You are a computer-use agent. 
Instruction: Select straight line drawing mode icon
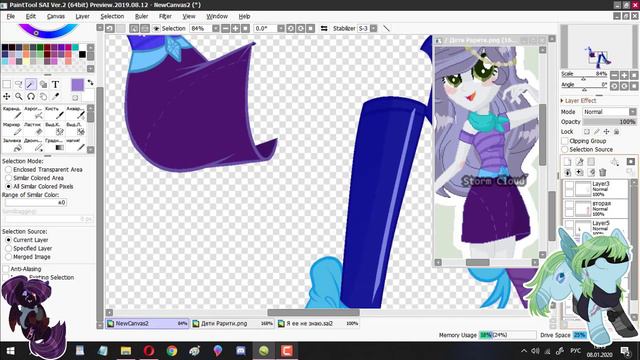386,29
